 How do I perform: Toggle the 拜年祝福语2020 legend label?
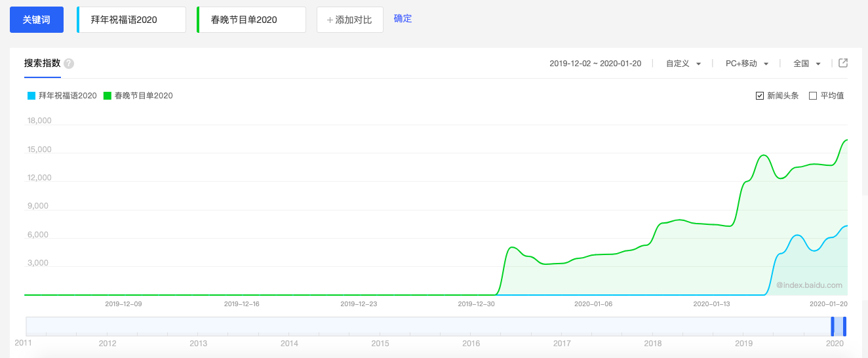pyautogui.click(x=68, y=96)
